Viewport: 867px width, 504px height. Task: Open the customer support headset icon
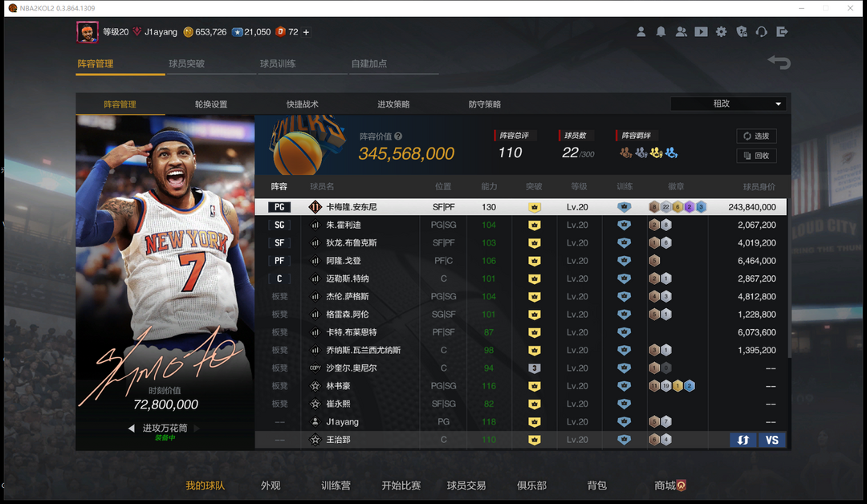pyautogui.click(x=761, y=32)
